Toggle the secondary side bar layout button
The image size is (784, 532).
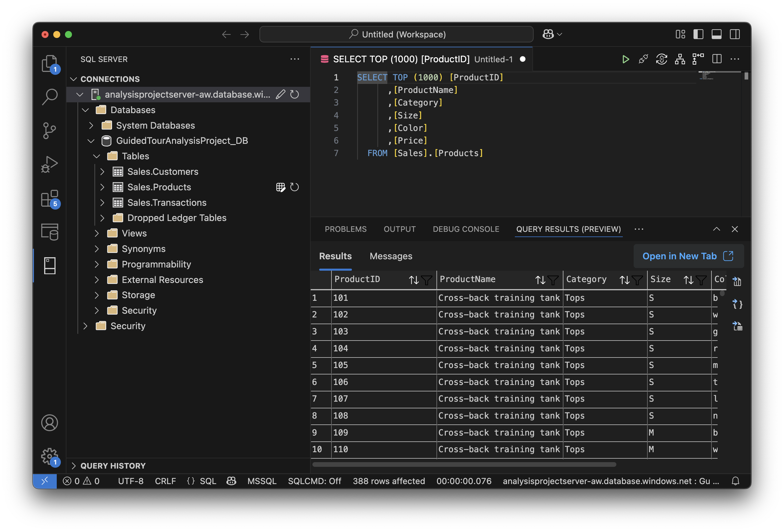tap(735, 34)
